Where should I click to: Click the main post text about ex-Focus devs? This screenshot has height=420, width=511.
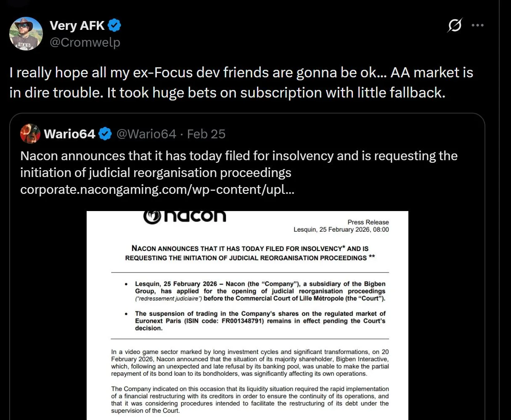pos(241,82)
